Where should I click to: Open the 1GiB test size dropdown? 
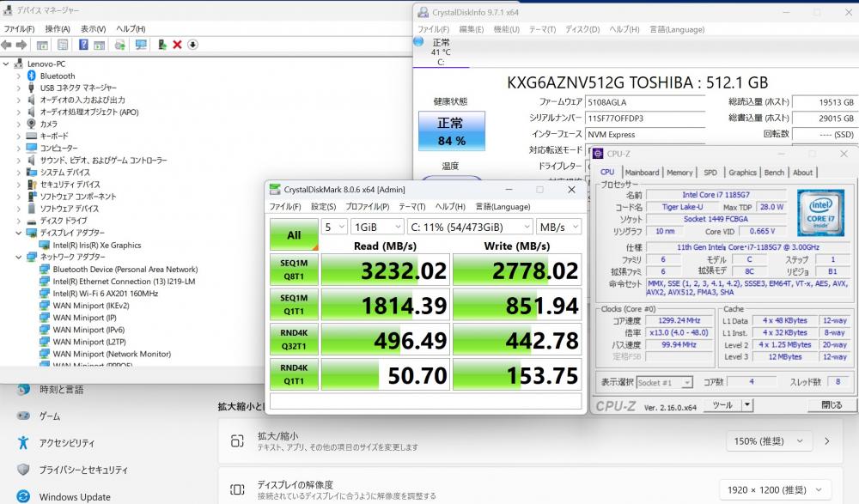[377, 227]
